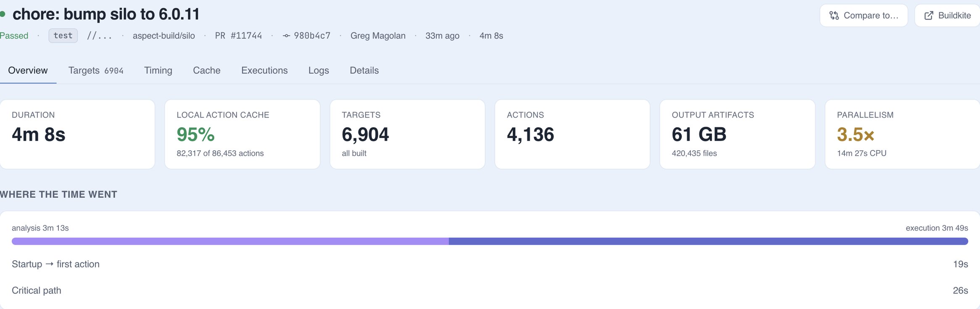The image size is (980, 309).
Task: Click the Actions card showing 4,136
Action: [x=572, y=134]
